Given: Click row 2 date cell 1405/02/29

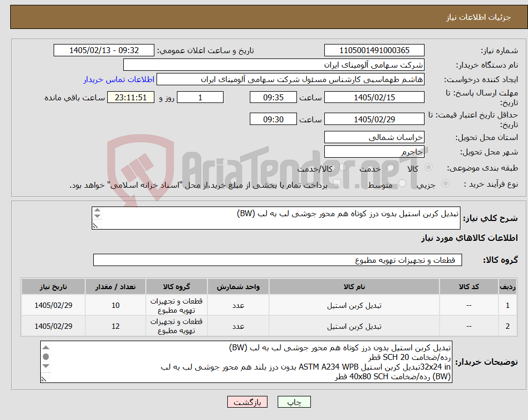Looking at the screenshot, I should click(x=53, y=326).
